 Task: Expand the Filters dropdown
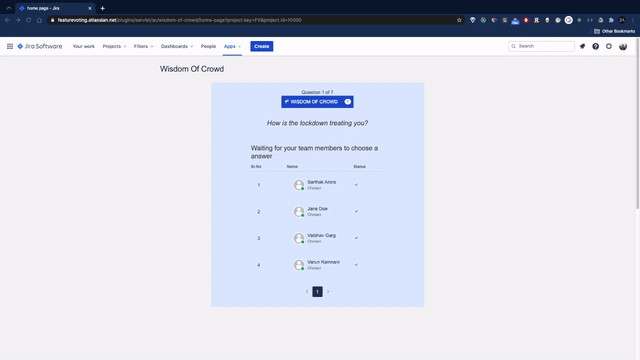coord(144,47)
